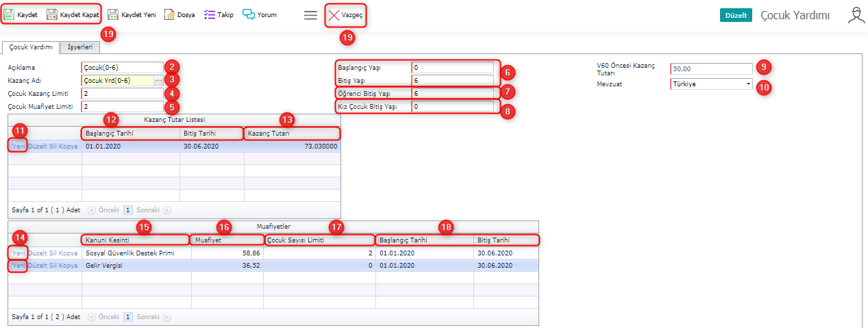Open the Takip checklist icon
This screenshot has height=328, width=868.
tap(210, 14)
